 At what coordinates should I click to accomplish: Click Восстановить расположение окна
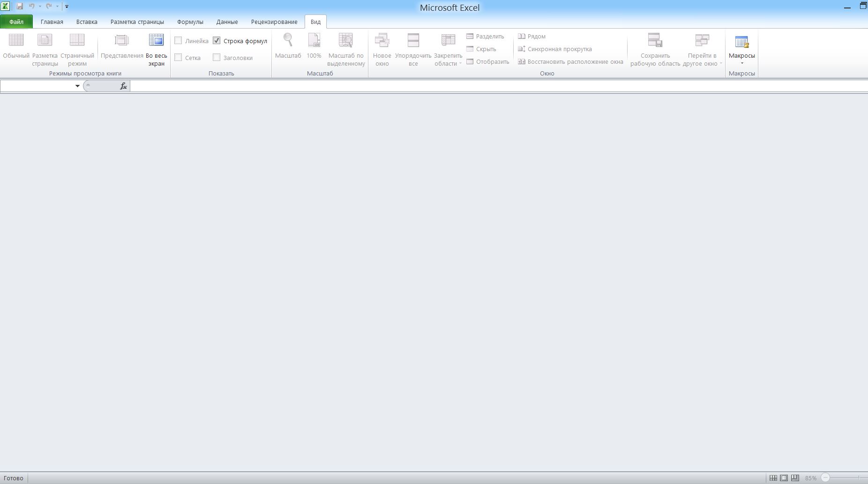pyautogui.click(x=570, y=61)
